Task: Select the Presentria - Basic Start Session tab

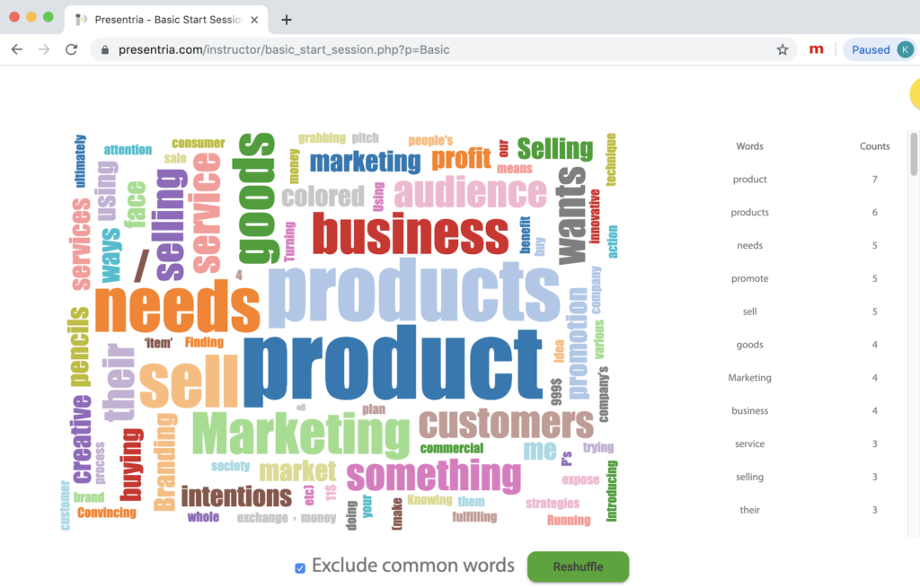Action: click(166, 20)
